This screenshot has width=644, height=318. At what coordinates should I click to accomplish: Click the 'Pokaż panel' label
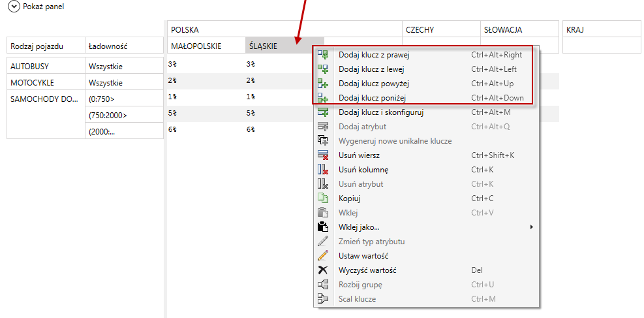(44, 7)
